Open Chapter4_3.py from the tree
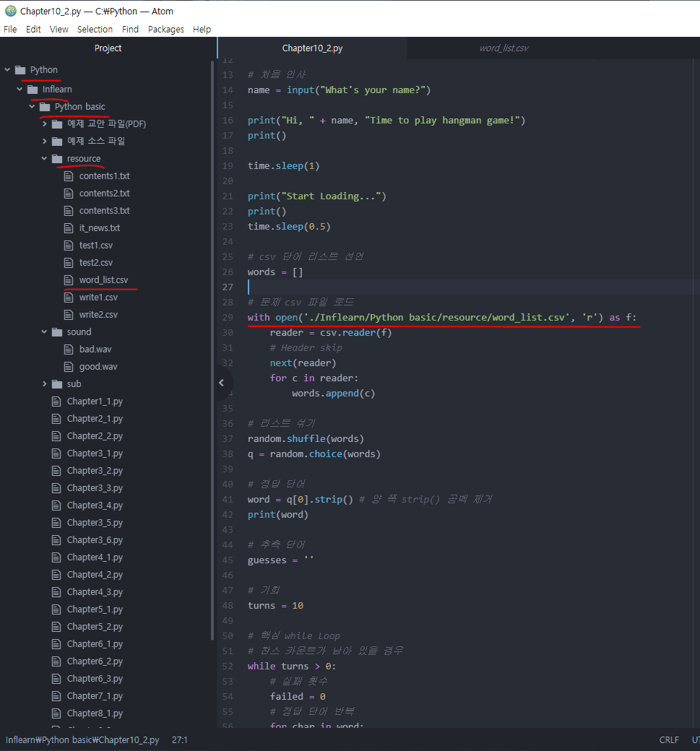This screenshot has height=751, width=700. point(95,592)
